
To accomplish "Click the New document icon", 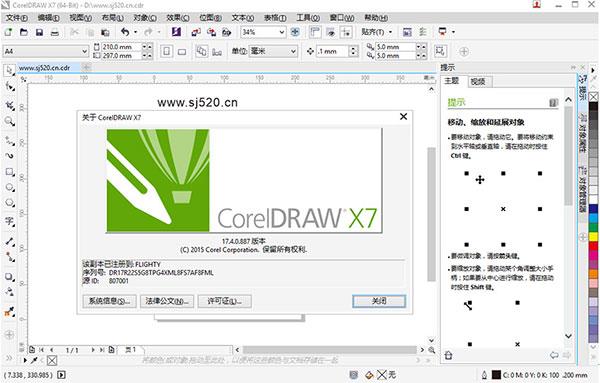I will (8, 32).
